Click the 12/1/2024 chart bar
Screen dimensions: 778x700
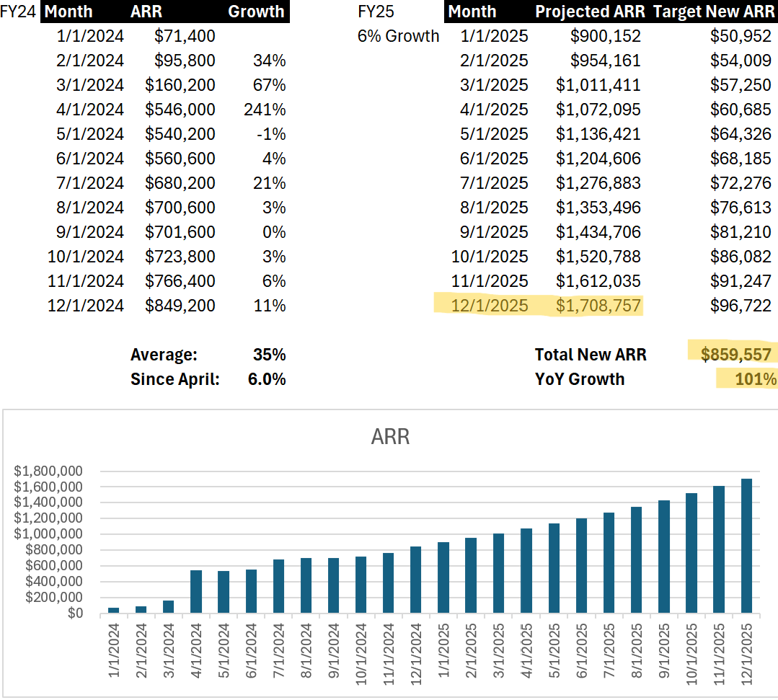pos(416,580)
